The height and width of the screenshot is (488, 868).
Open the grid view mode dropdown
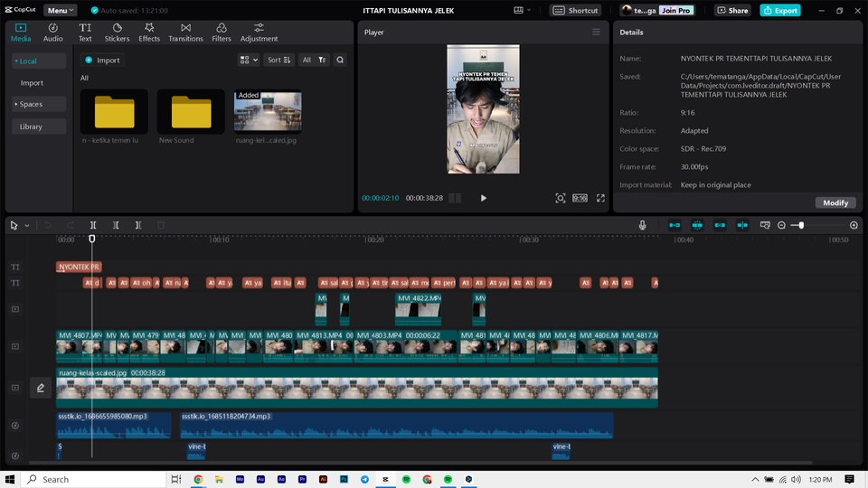(249, 60)
